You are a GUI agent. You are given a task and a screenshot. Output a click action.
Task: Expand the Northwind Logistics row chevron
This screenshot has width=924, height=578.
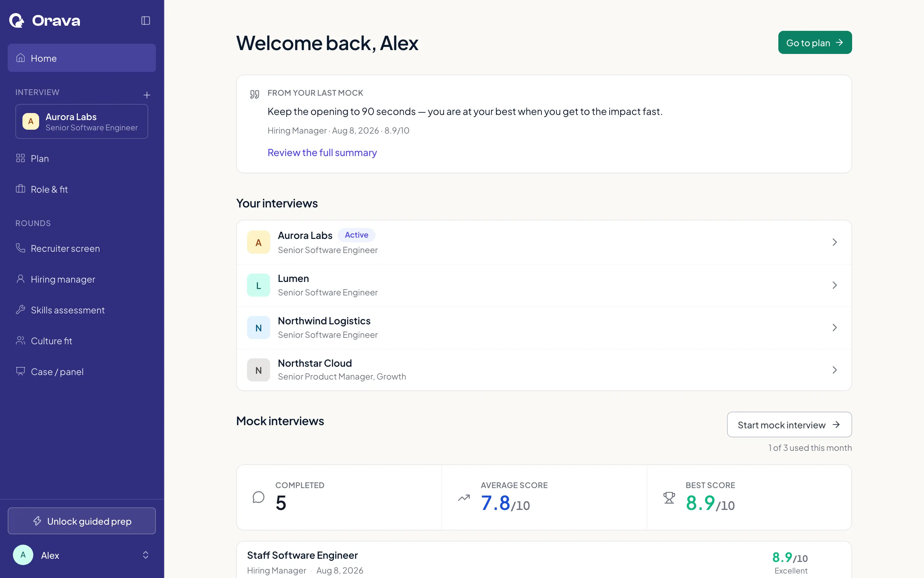(835, 328)
